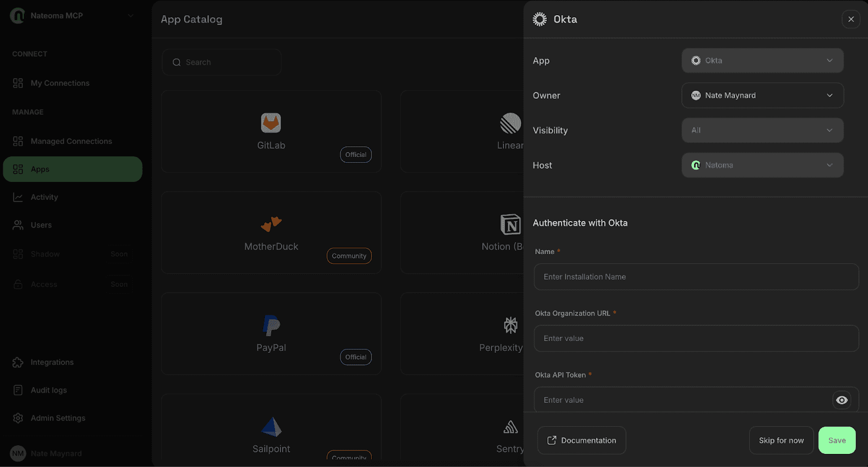
Task: Click the Natoma logo in sidebar header
Action: 17,16
